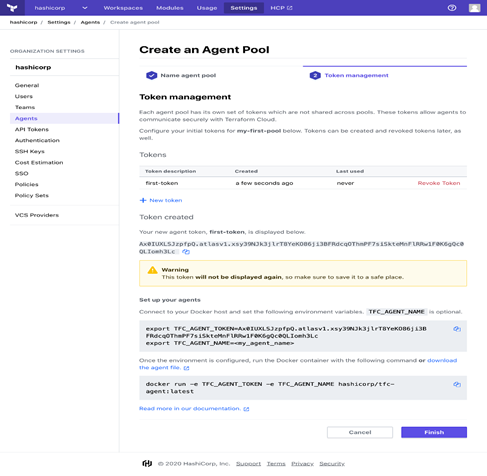Select the Token management step

tap(356, 75)
